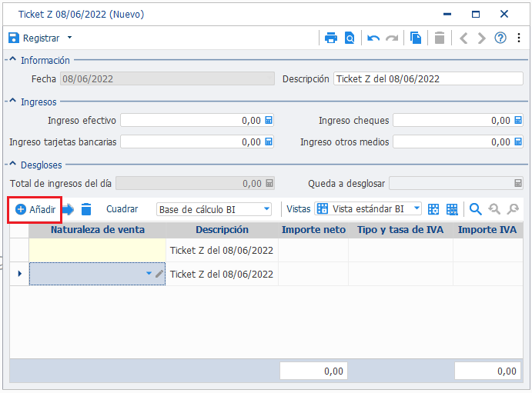The image size is (532, 393).
Task: Click the Naturaleza de venta column header
Action: (x=98, y=230)
